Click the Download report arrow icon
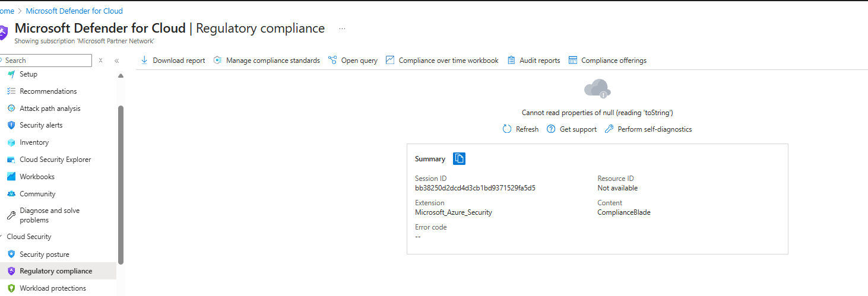The image size is (868, 296). tap(144, 60)
